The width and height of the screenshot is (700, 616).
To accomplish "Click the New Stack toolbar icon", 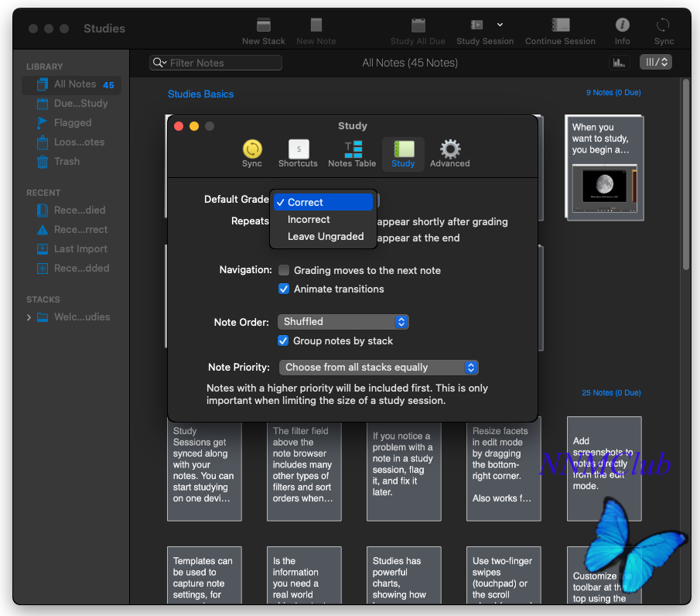I will point(264,25).
